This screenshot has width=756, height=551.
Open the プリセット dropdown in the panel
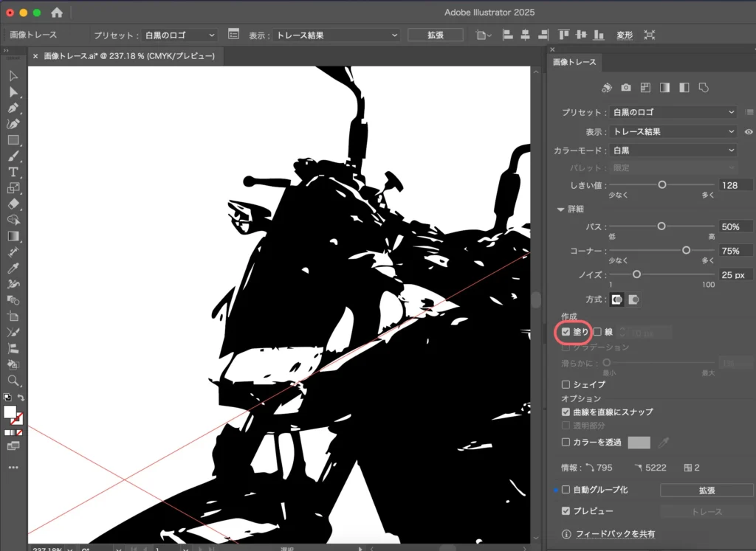point(674,112)
